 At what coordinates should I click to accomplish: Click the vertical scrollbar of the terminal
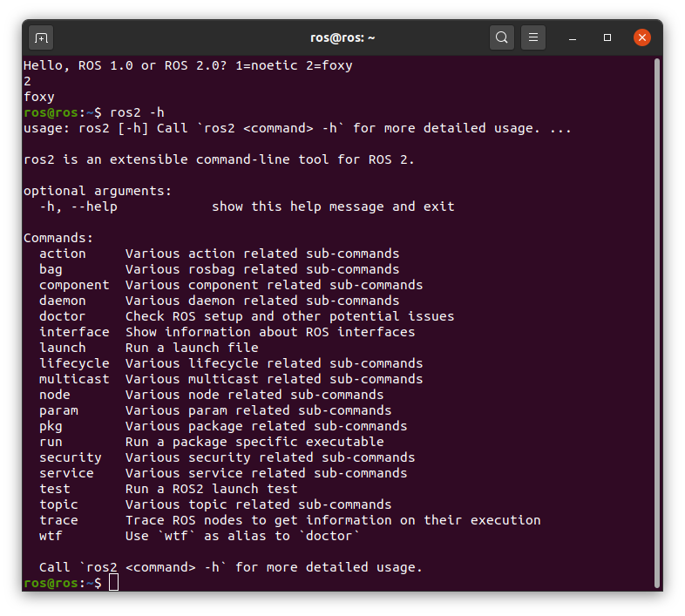coord(656,323)
